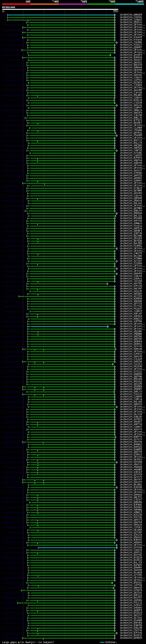146x644 pixels.
Task: Open hit UniRef100_B8CDT8
Action: 131,65
